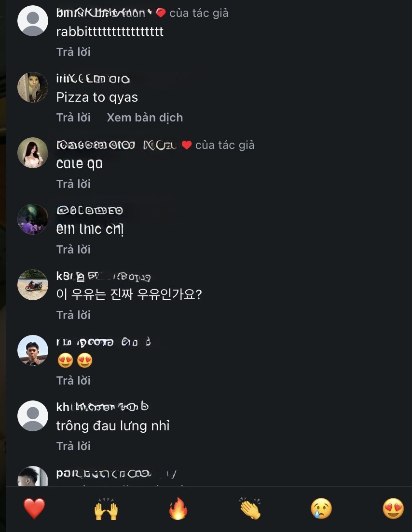Image resolution: width=412 pixels, height=532 pixels.
Task: Reply to the Korean milk comment
Action: (73, 315)
